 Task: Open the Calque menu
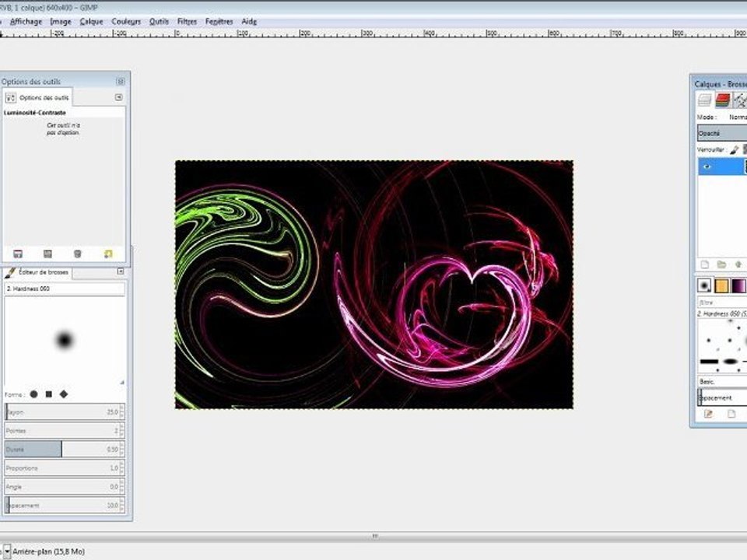pos(92,22)
